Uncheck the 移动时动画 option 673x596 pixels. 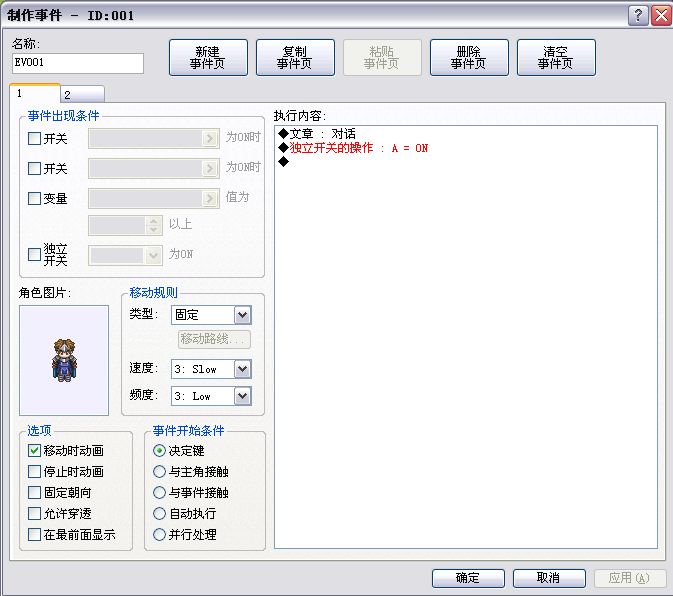pos(34,451)
